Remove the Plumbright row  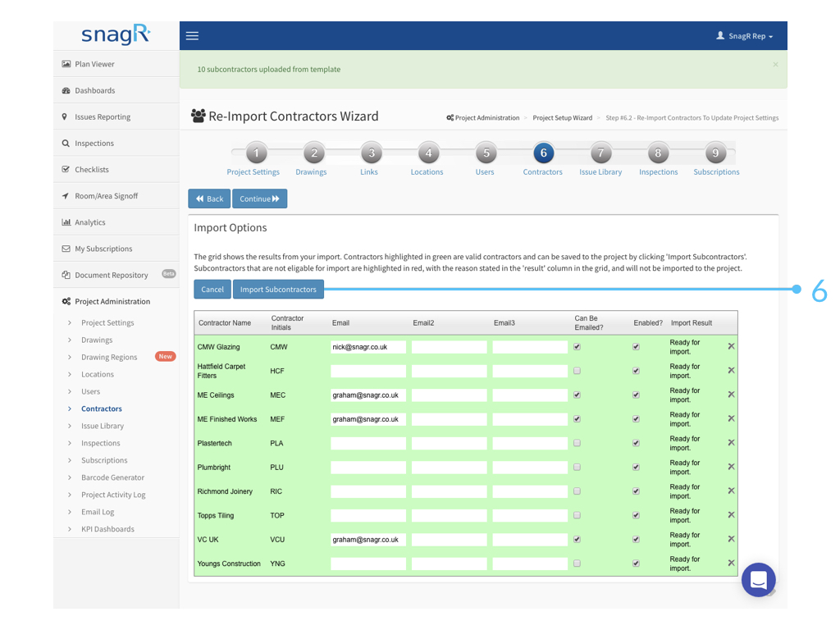pos(731,467)
